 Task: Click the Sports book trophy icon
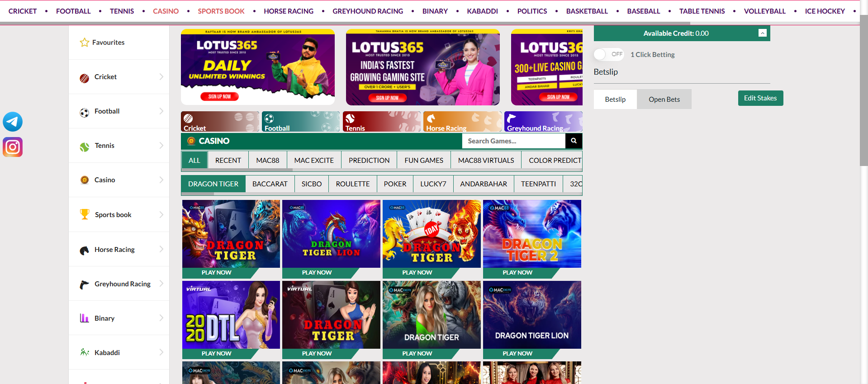click(85, 214)
